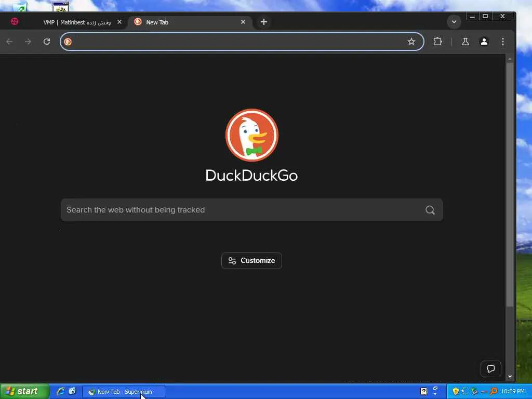Select the New Tab browser tab
Image resolution: width=532 pixels, height=399 pixels.
tap(189, 22)
